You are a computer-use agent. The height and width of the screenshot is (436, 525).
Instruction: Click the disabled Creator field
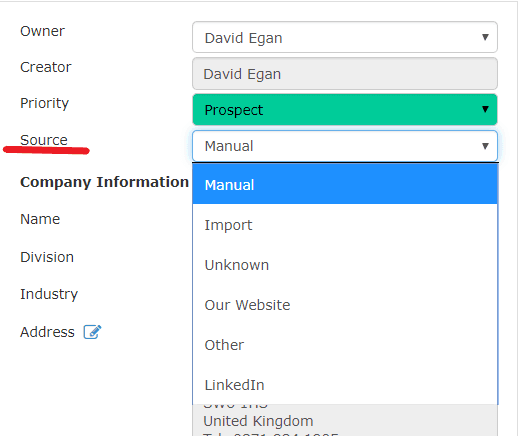tap(345, 73)
